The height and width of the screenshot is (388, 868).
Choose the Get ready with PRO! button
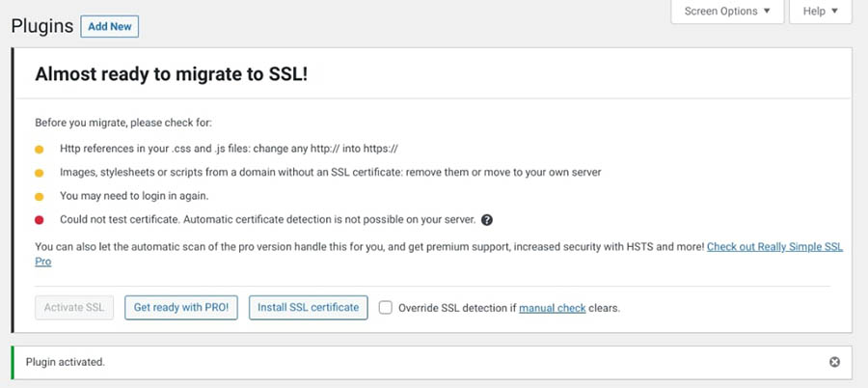click(x=181, y=308)
